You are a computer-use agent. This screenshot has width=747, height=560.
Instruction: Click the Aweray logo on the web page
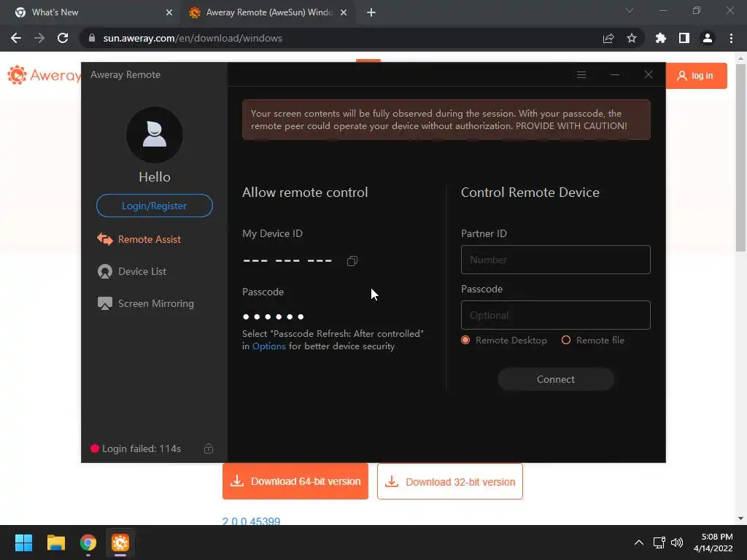coord(43,75)
